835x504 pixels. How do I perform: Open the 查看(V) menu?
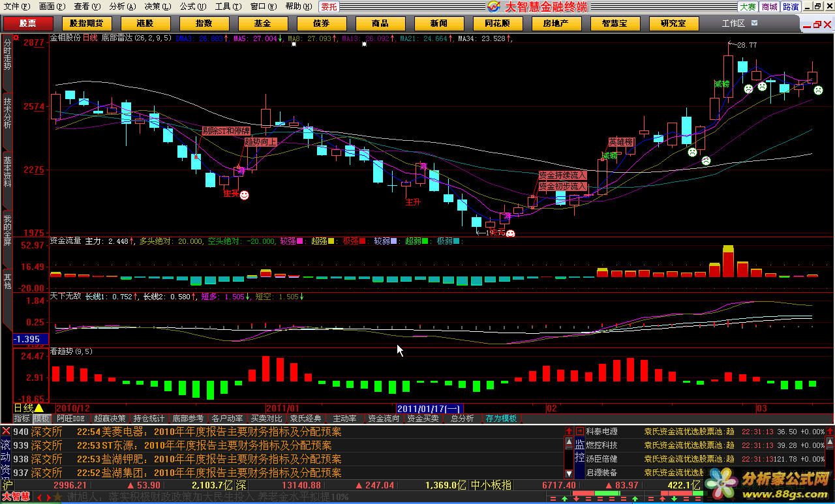pos(87,7)
